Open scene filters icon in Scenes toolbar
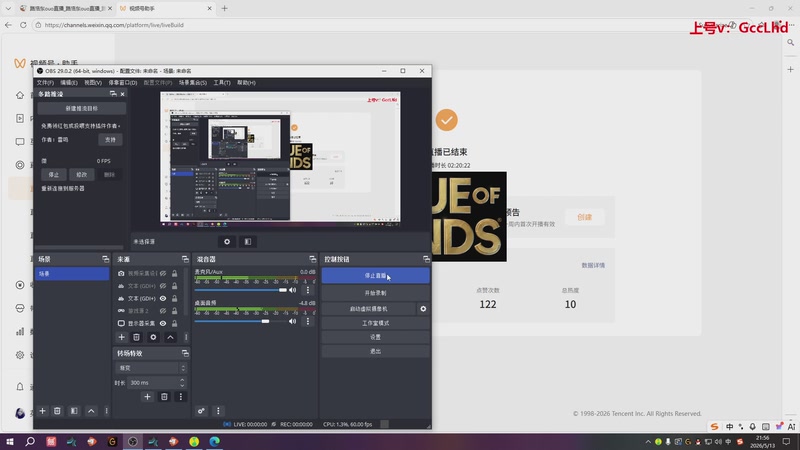 pos(74,411)
